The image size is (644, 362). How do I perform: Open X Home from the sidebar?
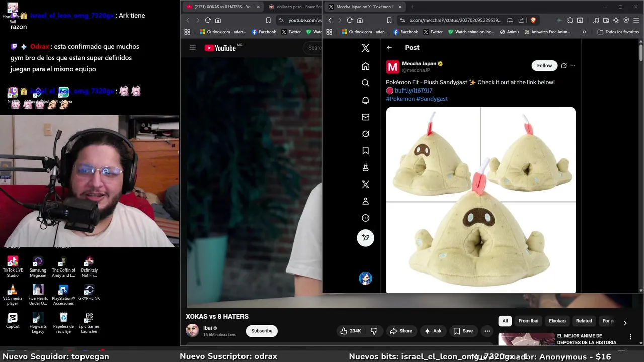coord(366,66)
